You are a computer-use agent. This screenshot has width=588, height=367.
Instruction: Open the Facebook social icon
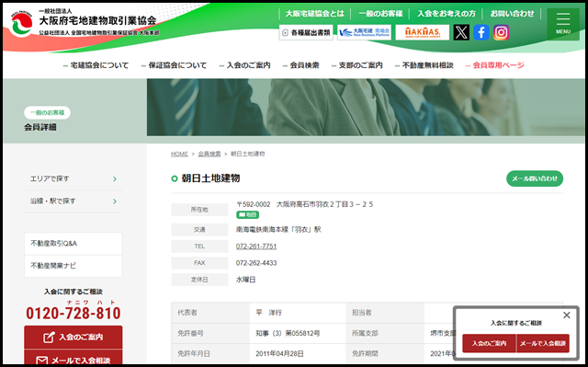tap(481, 32)
